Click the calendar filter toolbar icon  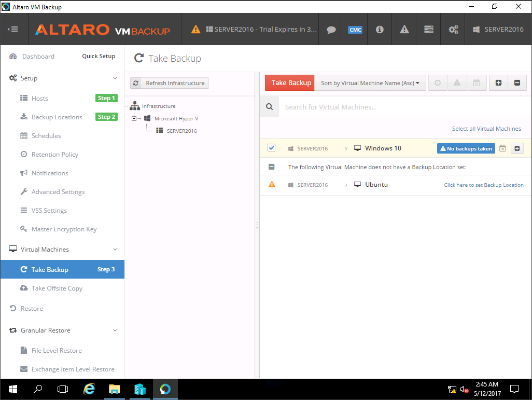[x=477, y=83]
